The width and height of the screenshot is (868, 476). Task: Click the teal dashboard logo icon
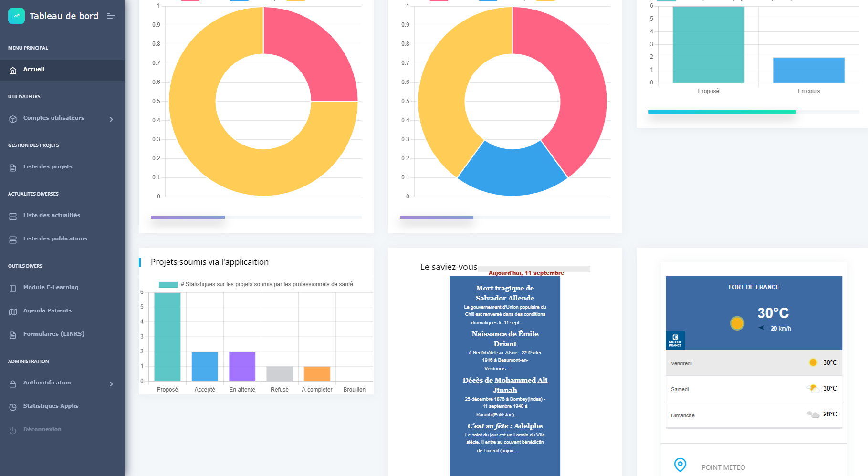(x=16, y=16)
